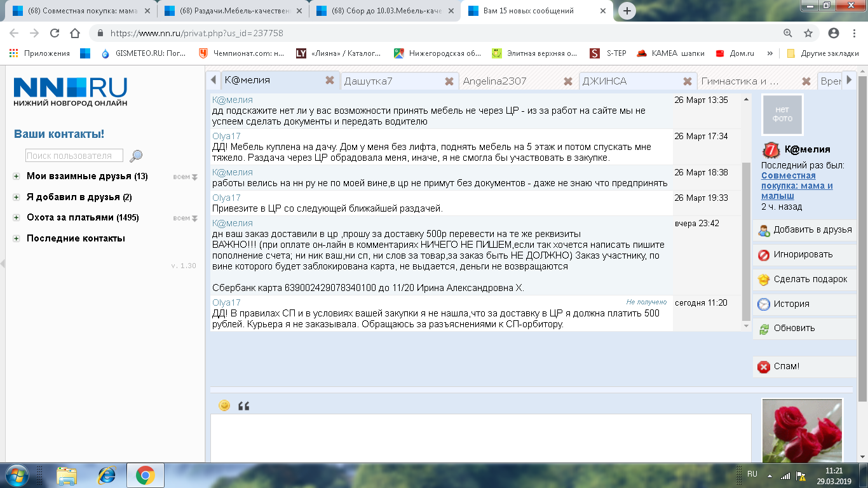Expand the Мои взаимные друзья group
Image resolution: width=868 pixels, height=488 pixels.
(17, 177)
